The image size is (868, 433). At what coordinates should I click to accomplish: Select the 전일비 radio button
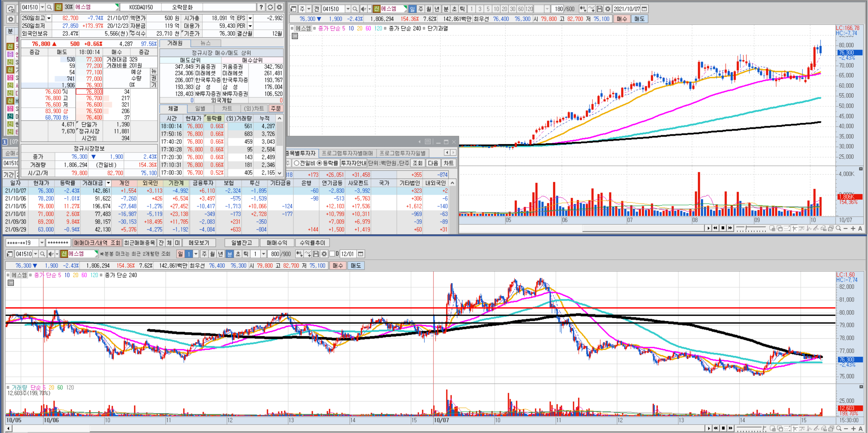[x=296, y=163]
